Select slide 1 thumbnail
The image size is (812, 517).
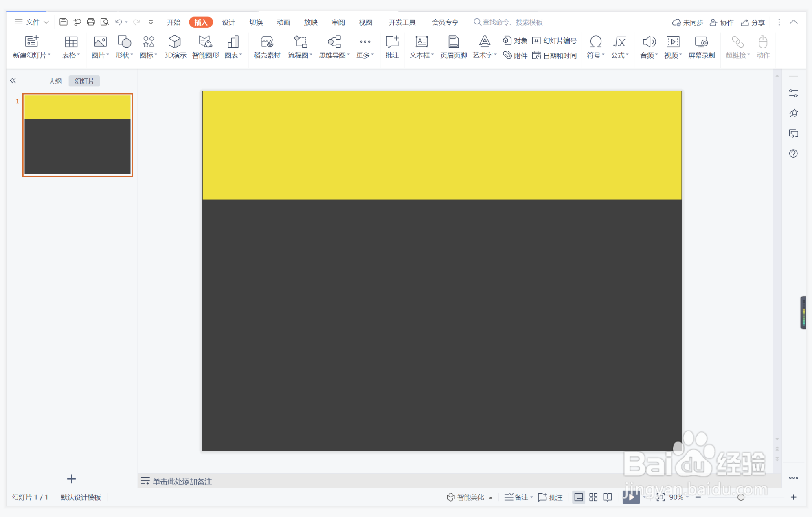pos(77,135)
